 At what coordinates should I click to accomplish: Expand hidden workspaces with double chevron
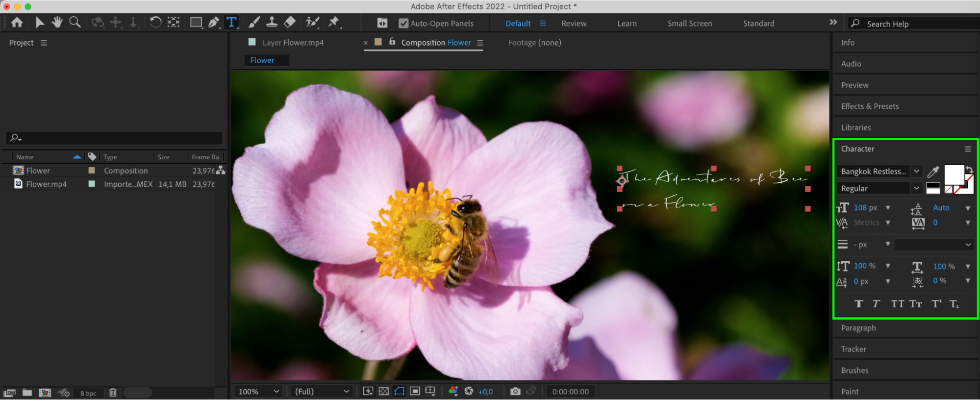point(833,22)
